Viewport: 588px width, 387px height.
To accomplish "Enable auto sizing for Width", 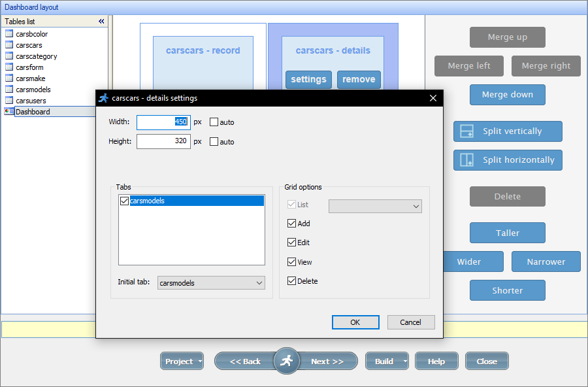I will (214, 122).
